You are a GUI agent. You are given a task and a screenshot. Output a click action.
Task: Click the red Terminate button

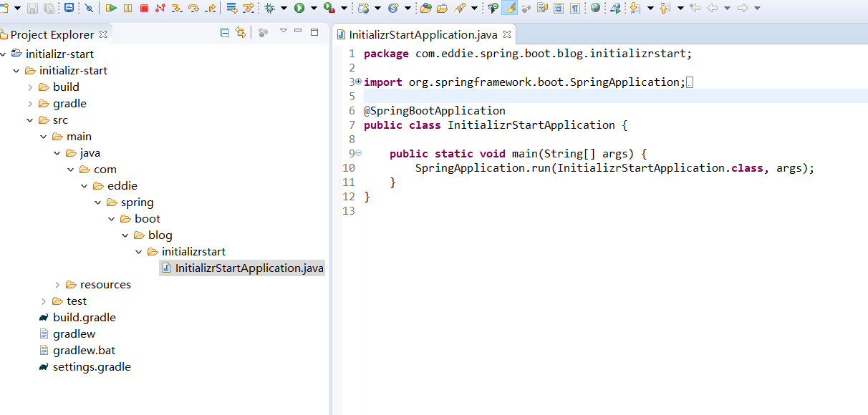click(144, 8)
